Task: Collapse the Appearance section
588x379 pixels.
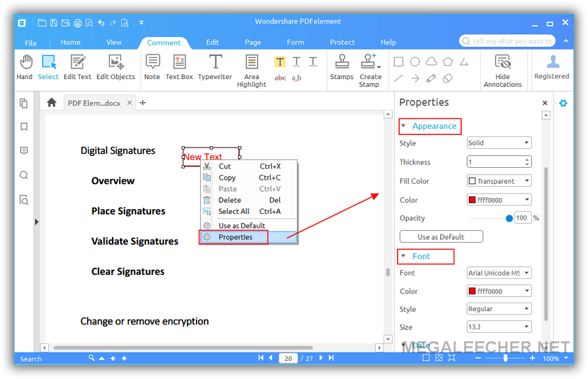Action: coord(403,126)
